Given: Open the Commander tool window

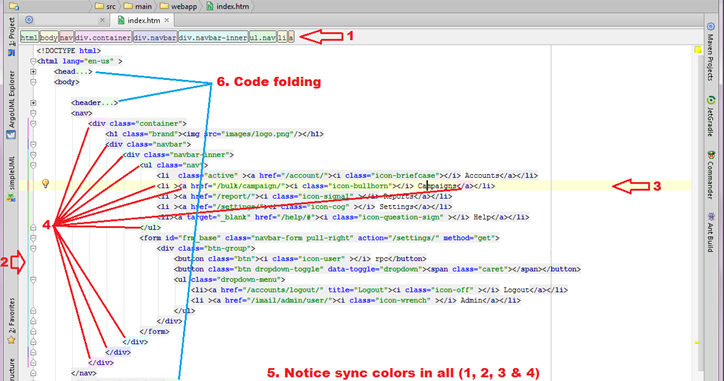Looking at the screenshot, I should [x=711, y=175].
